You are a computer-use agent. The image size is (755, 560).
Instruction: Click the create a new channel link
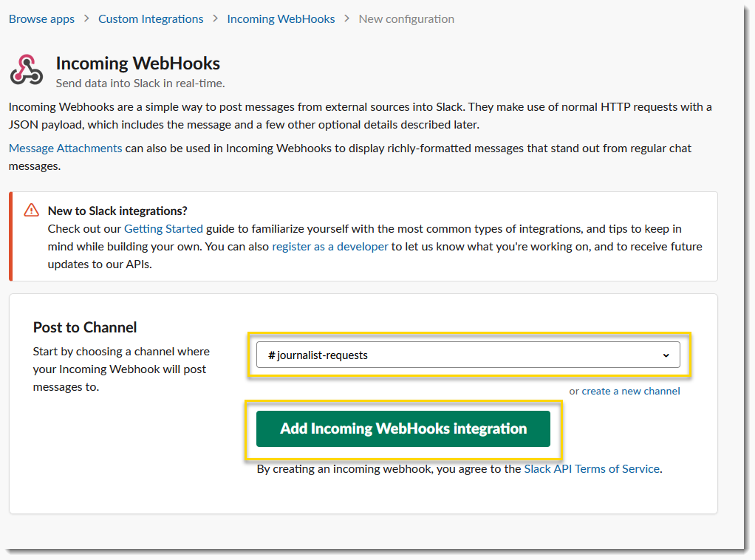(x=631, y=391)
